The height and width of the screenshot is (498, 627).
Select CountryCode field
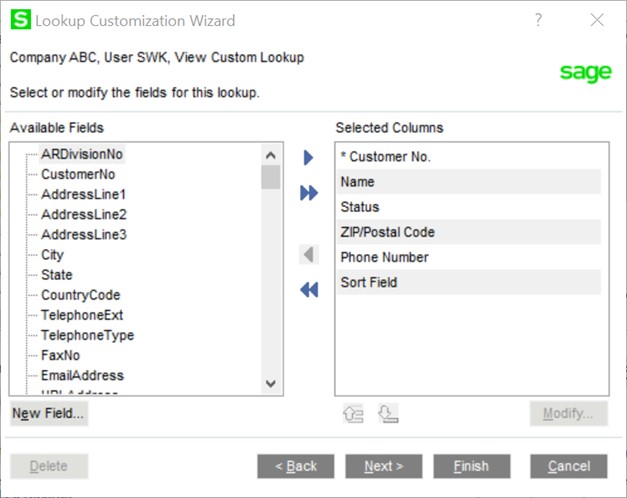[81, 295]
